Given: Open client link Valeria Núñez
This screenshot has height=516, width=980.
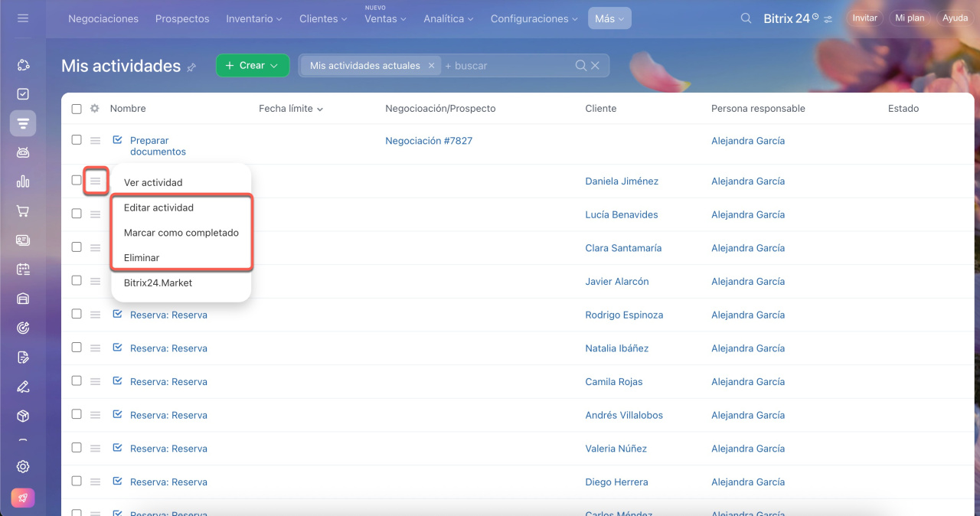Looking at the screenshot, I should (x=616, y=449).
